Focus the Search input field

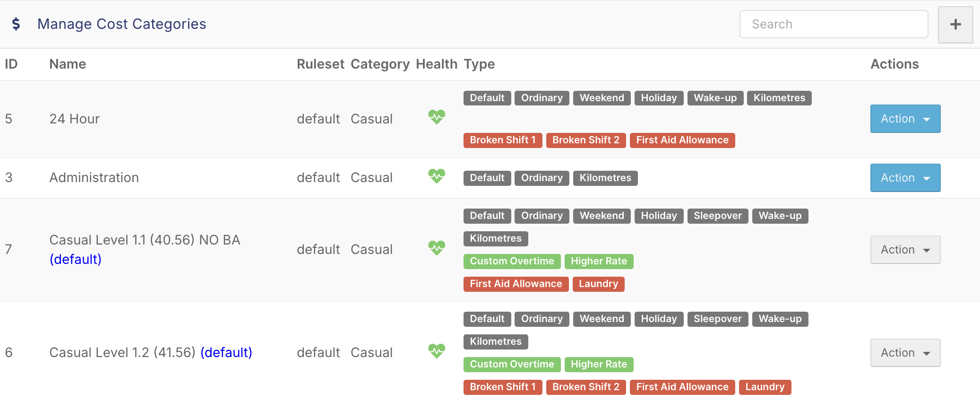(x=834, y=24)
